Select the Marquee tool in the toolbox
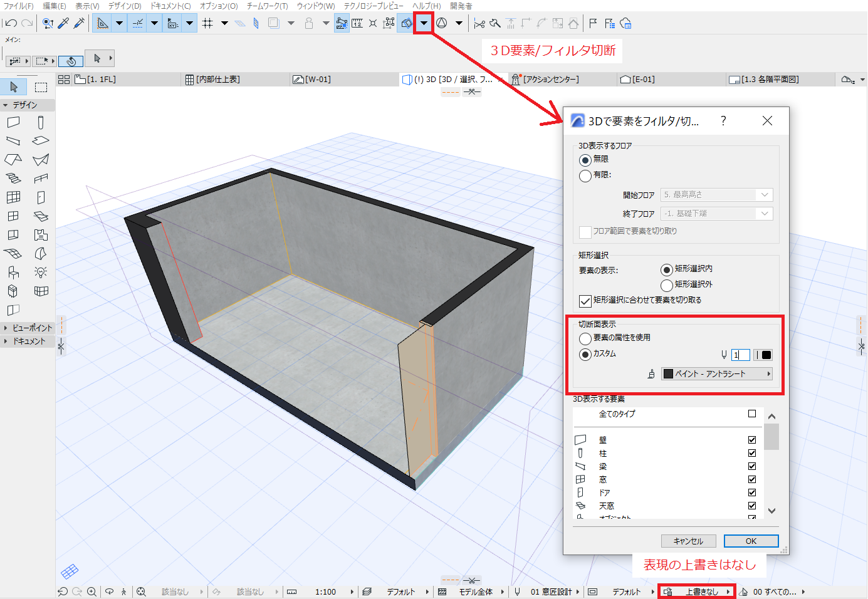This screenshot has height=599, width=868. point(41,86)
